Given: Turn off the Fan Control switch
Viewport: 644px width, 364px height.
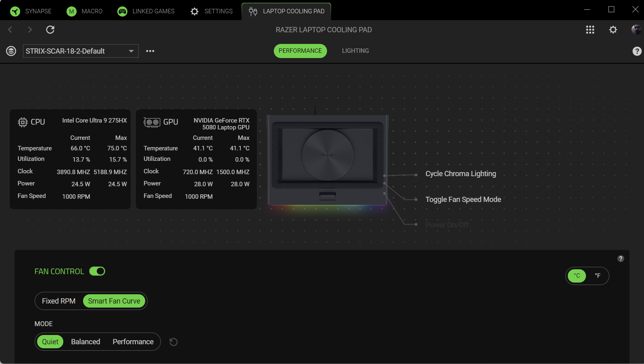Looking at the screenshot, I should pyautogui.click(x=97, y=271).
